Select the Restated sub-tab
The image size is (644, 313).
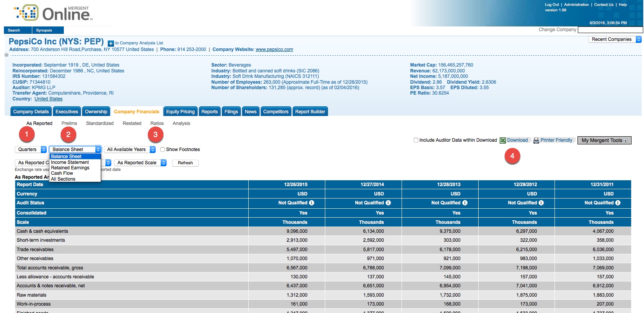(132, 123)
